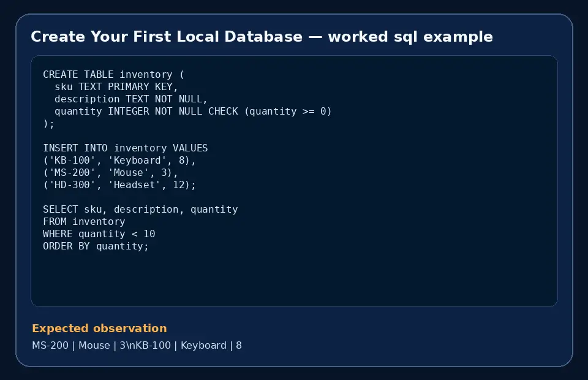
Task: Click the line 'FROM inventory'
Action: coord(84,221)
